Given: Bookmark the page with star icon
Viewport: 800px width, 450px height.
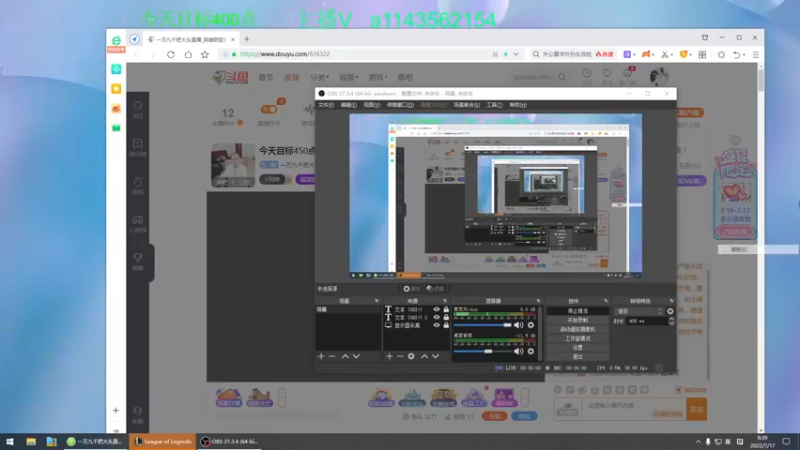Looking at the screenshot, I should 205,54.
